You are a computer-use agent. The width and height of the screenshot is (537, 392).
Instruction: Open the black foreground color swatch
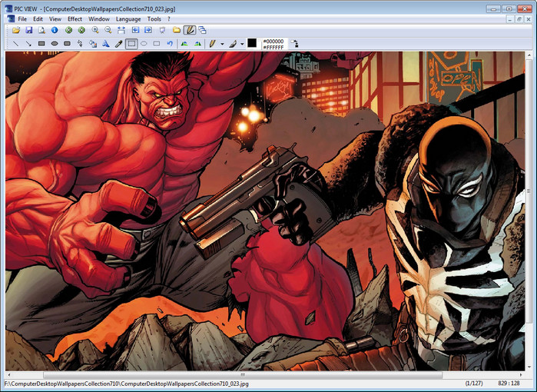(x=252, y=43)
